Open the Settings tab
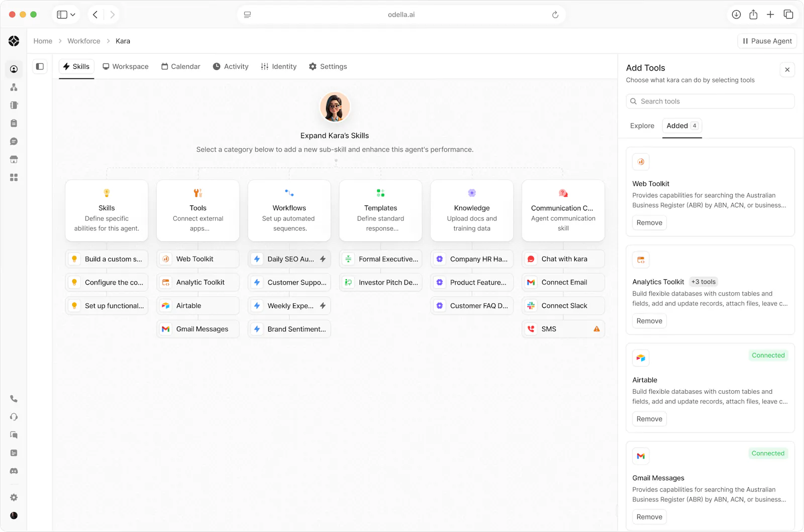 [x=328, y=66]
